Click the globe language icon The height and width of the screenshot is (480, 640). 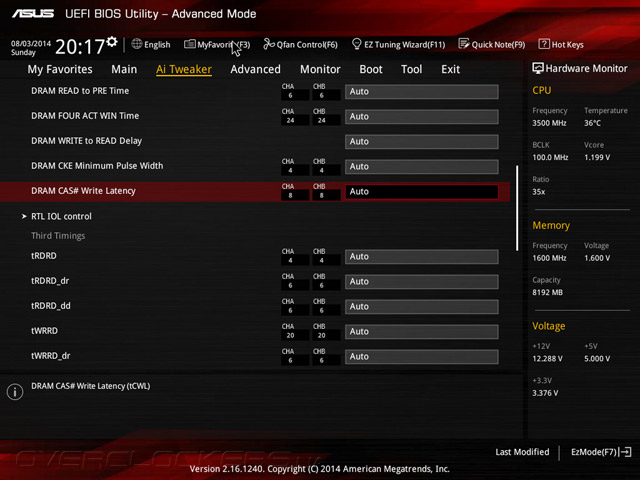[x=137, y=44]
